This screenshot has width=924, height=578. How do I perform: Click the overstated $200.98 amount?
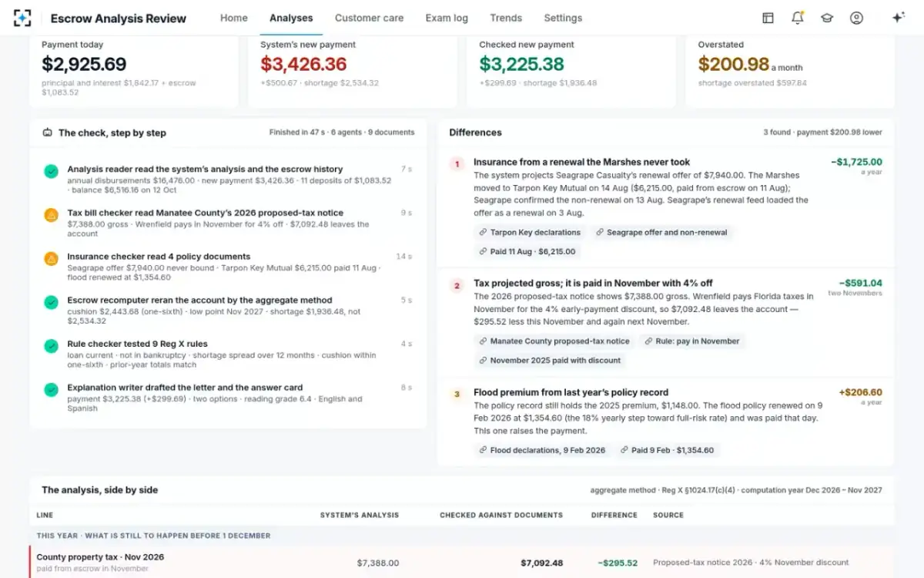tap(734, 64)
